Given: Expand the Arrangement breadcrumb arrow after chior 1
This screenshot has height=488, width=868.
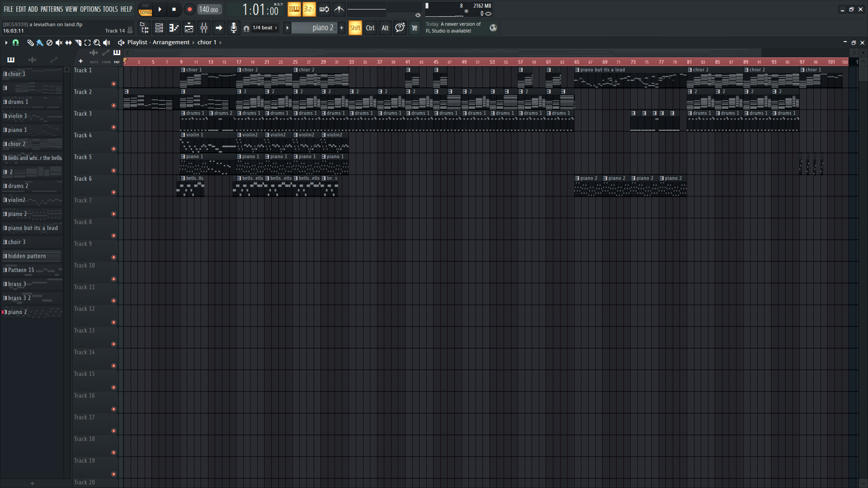Looking at the screenshot, I should 221,42.
